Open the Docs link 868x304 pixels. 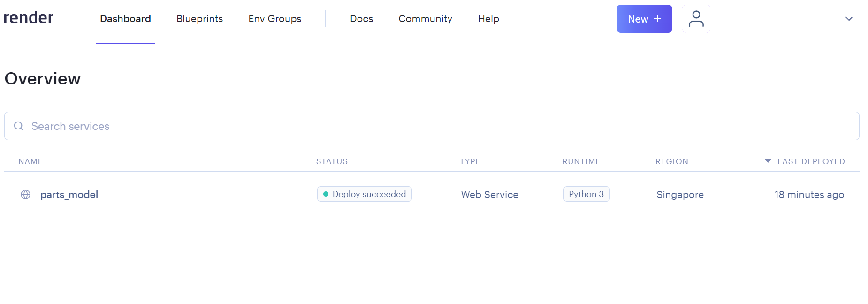click(362, 19)
